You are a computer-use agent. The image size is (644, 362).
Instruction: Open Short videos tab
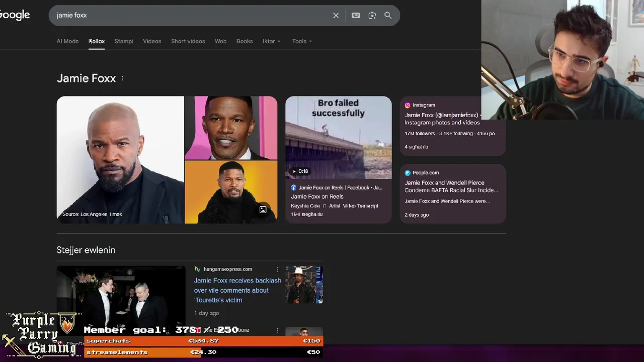point(188,41)
